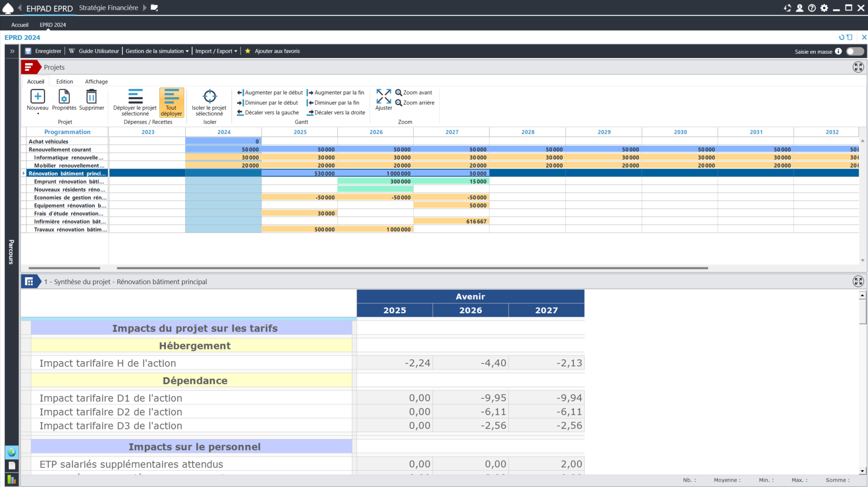868x488 pixels.
Task: Open the Nouveau dropdown arrow
Action: coord(38,114)
